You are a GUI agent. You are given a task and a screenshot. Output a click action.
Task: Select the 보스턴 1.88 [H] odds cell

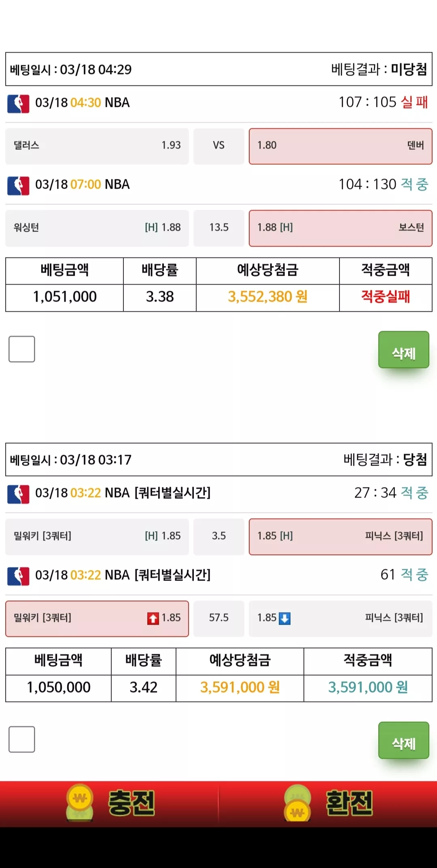point(341,228)
